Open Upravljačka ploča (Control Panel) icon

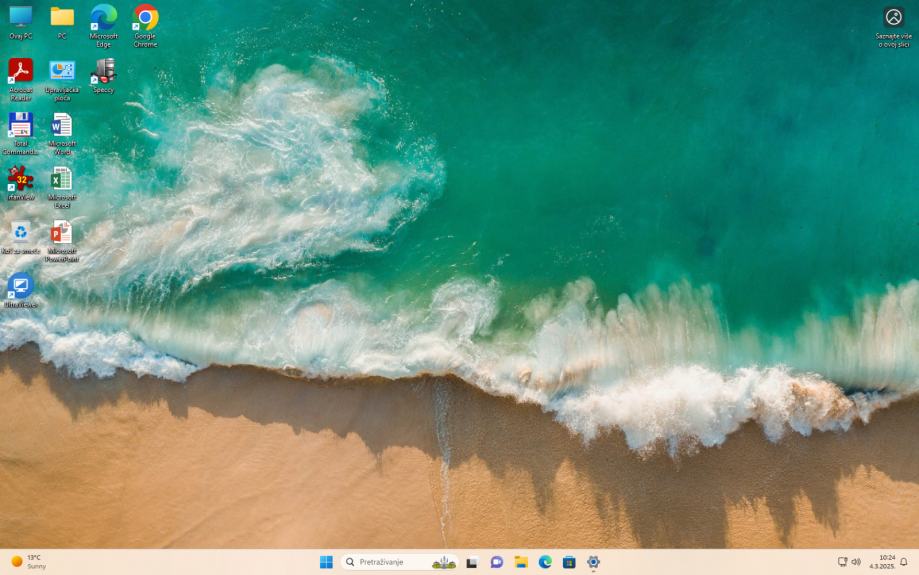pyautogui.click(x=62, y=79)
